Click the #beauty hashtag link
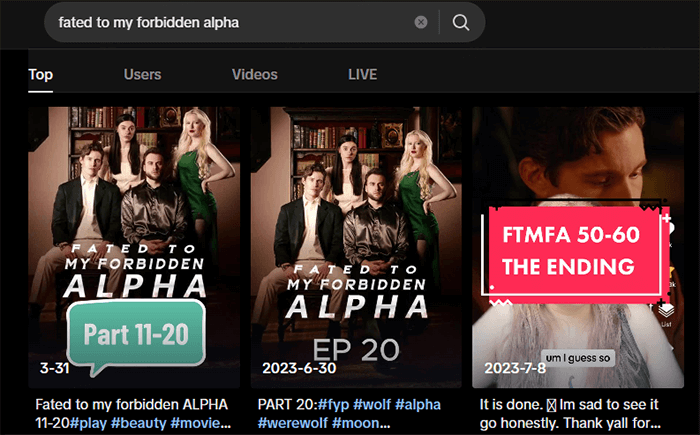This screenshot has height=435, width=700. click(x=138, y=423)
